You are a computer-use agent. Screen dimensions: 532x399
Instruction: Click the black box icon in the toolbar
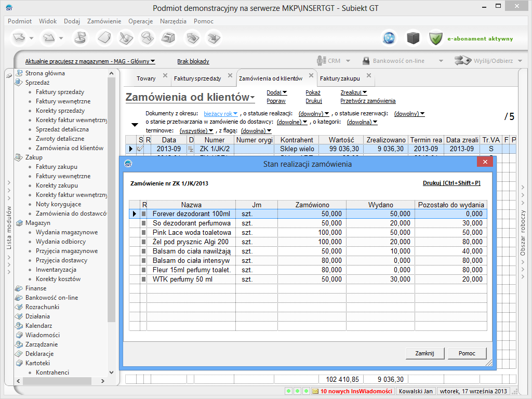[413, 38]
